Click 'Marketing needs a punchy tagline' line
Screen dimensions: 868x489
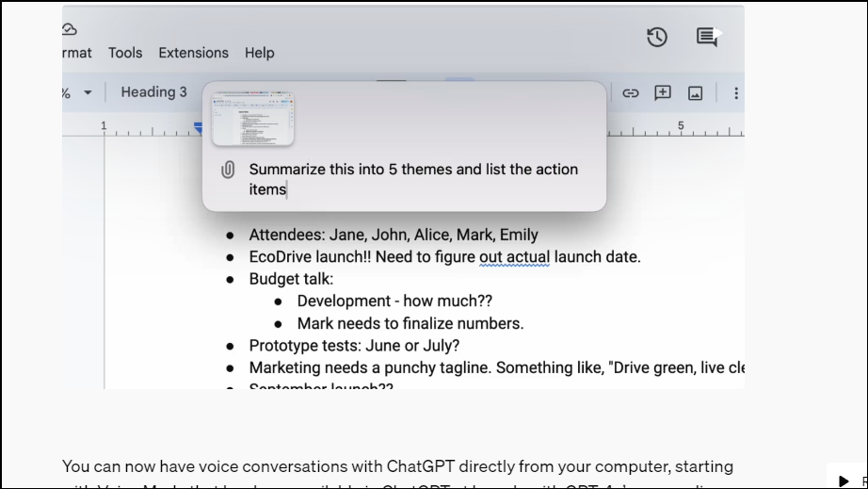[496, 367]
